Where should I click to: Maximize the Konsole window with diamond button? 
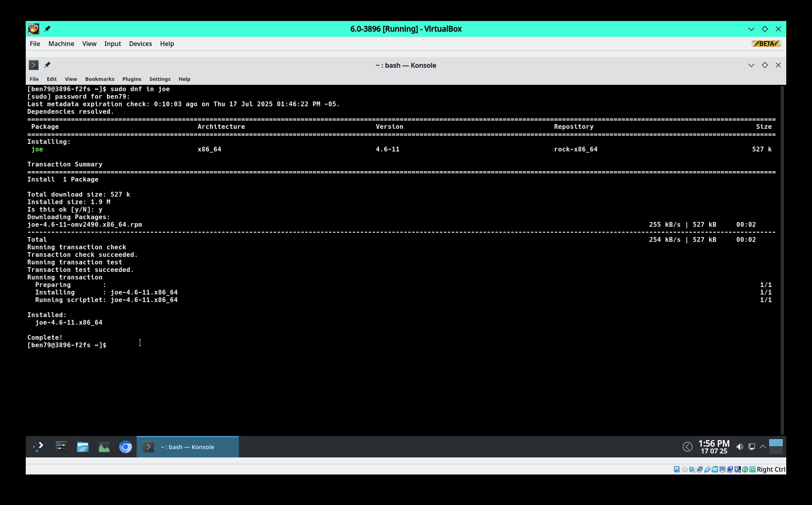tap(764, 65)
